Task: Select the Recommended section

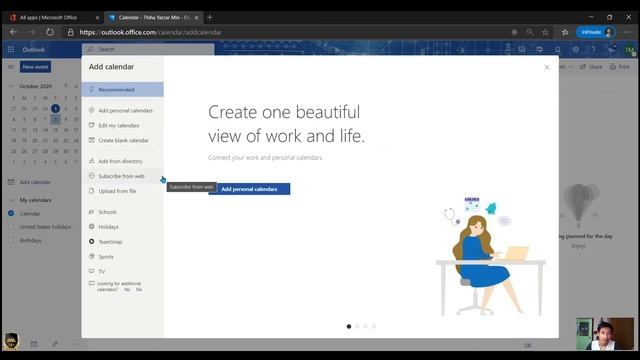Action: click(x=122, y=89)
